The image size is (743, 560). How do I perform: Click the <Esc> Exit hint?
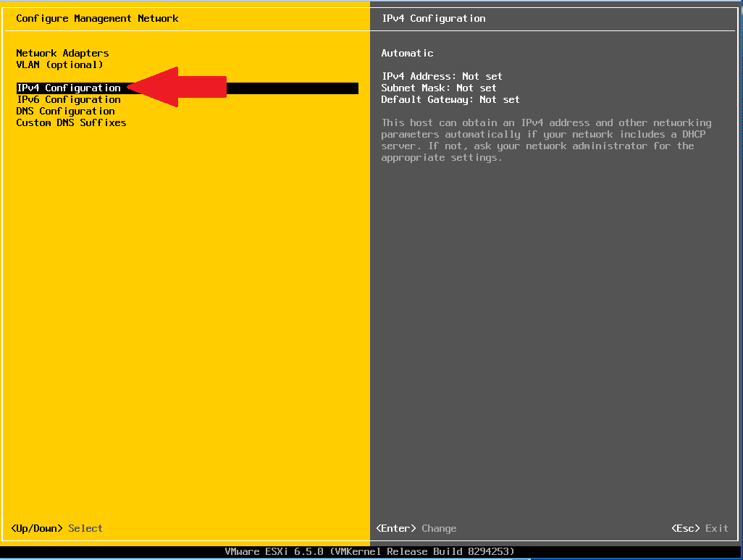pyautogui.click(x=700, y=528)
